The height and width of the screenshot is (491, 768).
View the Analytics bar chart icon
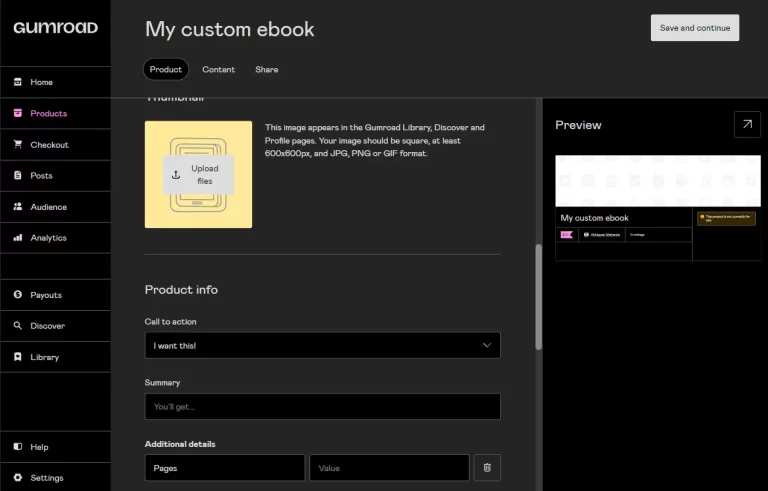pos(18,238)
